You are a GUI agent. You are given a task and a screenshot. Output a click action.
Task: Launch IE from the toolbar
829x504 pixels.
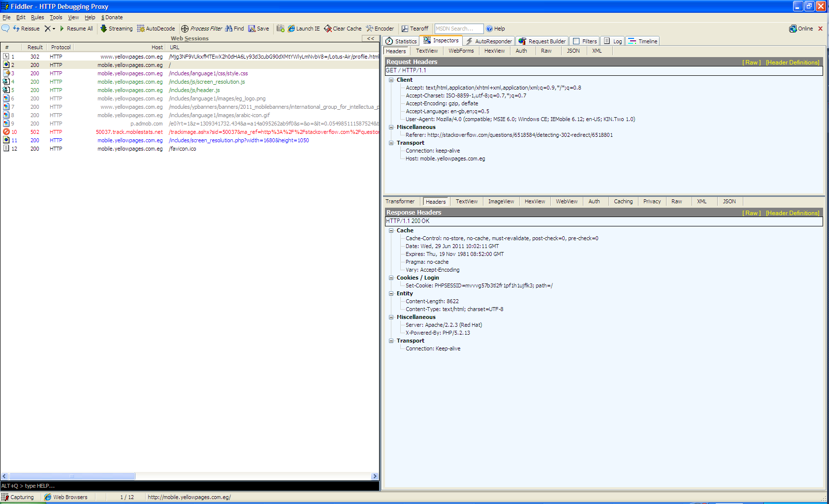coord(304,29)
